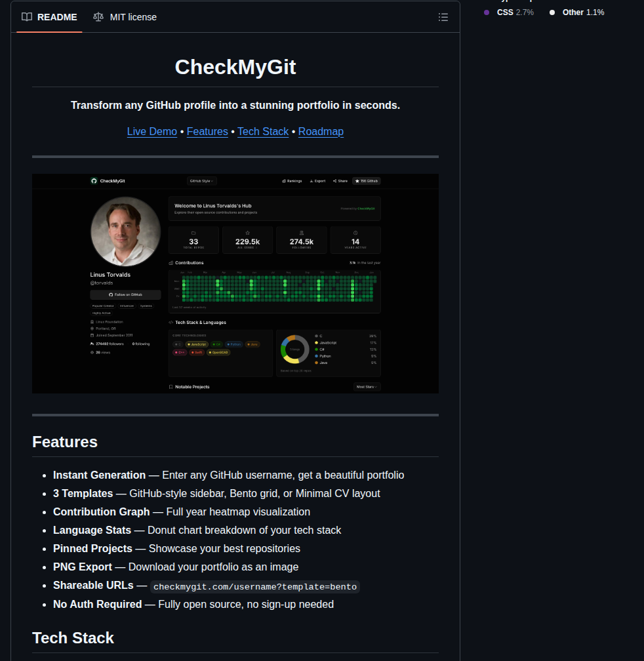644x661 pixels.
Task: Open the CheckMyGit preview screenshot image
Action: click(x=235, y=284)
